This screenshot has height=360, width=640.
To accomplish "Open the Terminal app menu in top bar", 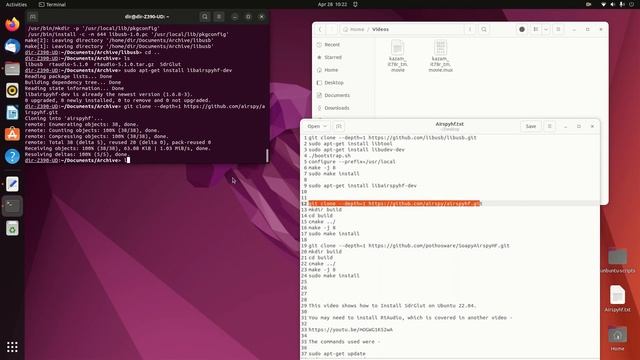I will [x=52, y=4].
